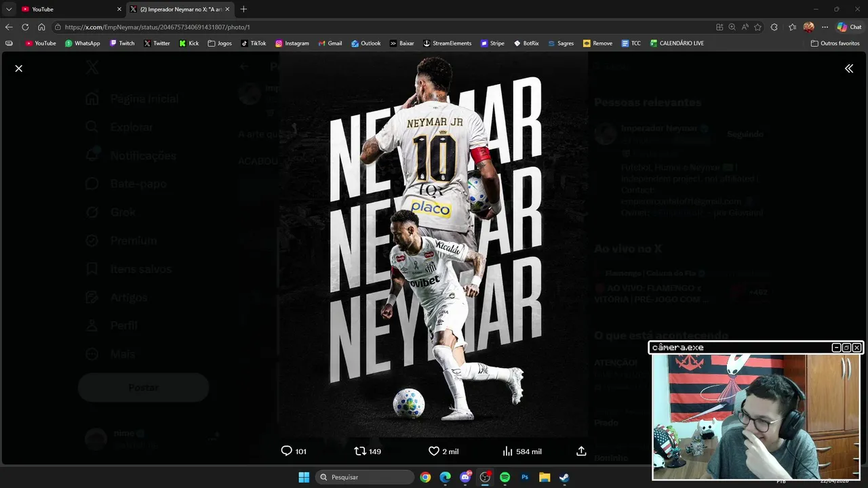Open the Neymar poster image
The width and height of the screenshot is (868, 488).
434,244
